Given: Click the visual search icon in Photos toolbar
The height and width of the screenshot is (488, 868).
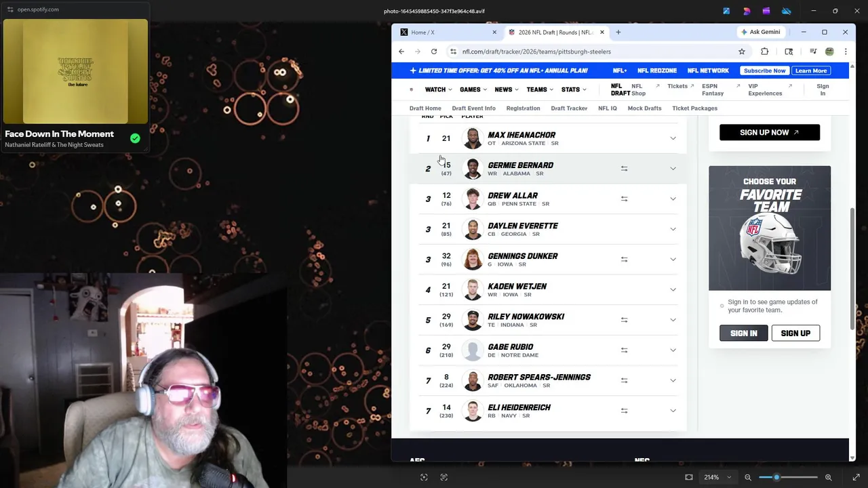Looking at the screenshot, I should tap(424, 477).
